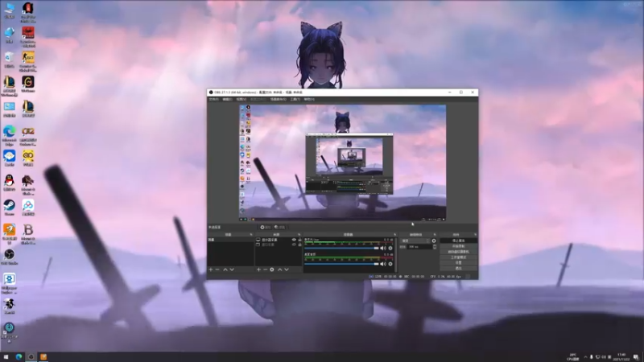Remove the selected source with the Sources minus button
The height and width of the screenshot is (362, 644).
[x=266, y=269]
